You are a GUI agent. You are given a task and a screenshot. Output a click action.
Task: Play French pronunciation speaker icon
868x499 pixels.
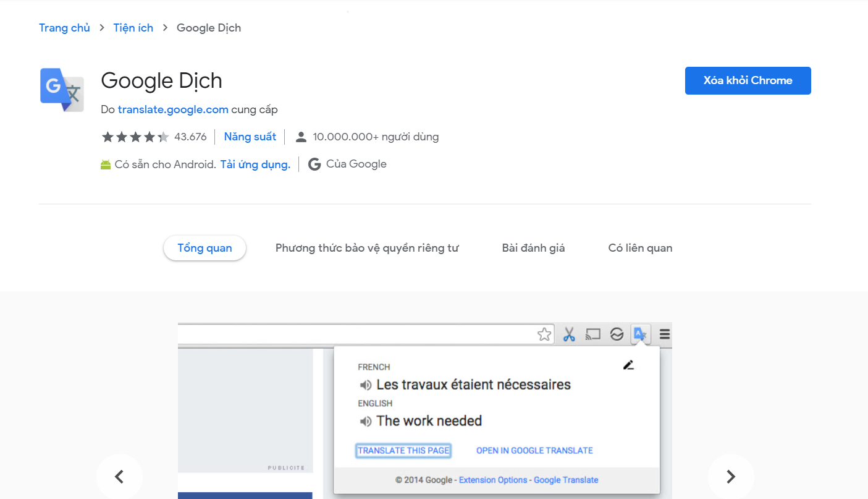click(x=366, y=385)
